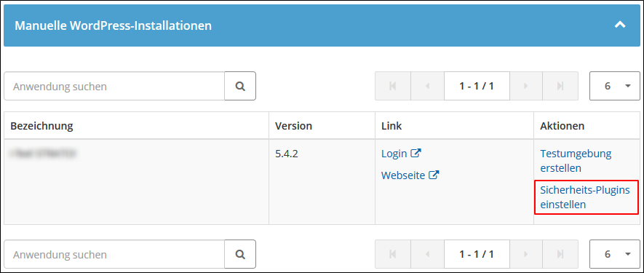Open top page-size dropdown showing 6
The image size is (644, 273).
pos(615,86)
